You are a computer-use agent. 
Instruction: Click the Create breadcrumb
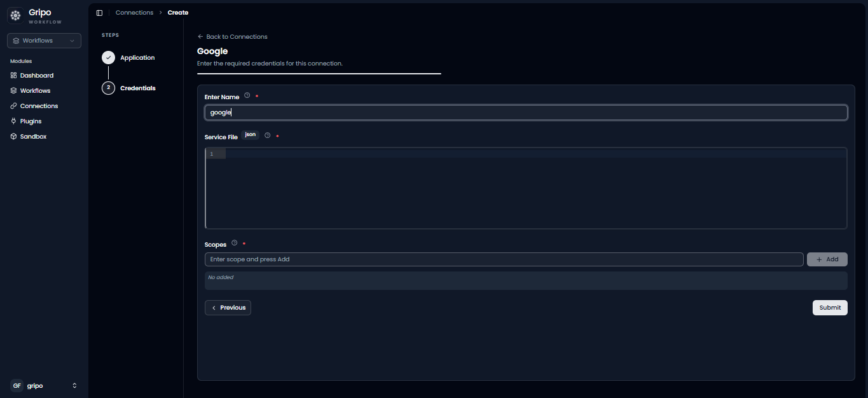coord(178,13)
